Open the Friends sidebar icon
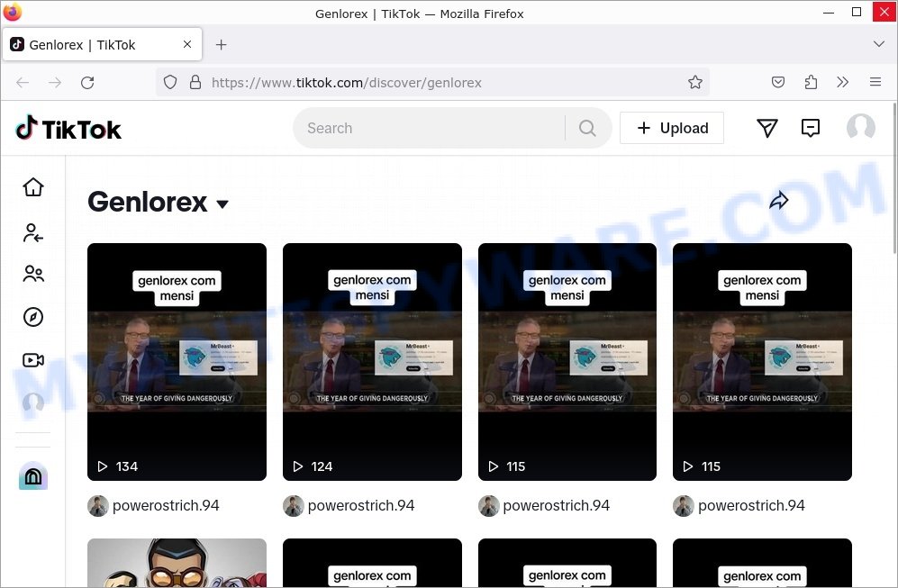Viewport: 898px width, 588px height. click(x=33, y=274)
